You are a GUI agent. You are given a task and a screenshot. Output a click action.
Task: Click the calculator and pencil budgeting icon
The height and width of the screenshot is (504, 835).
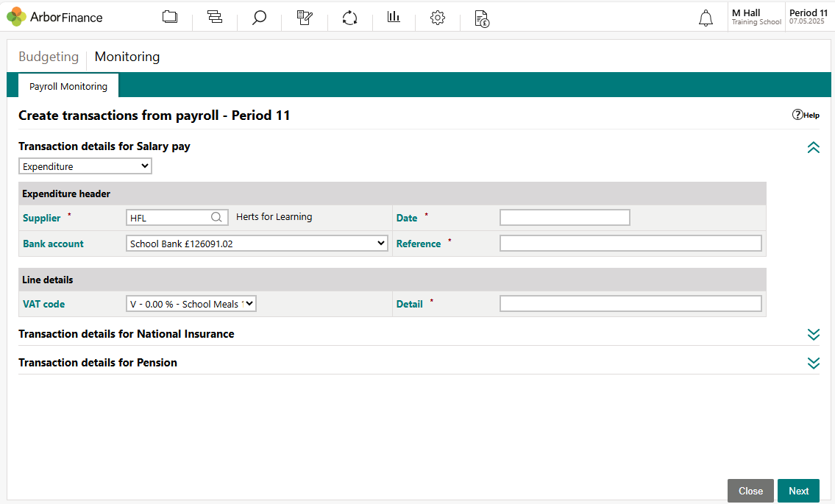305,18
